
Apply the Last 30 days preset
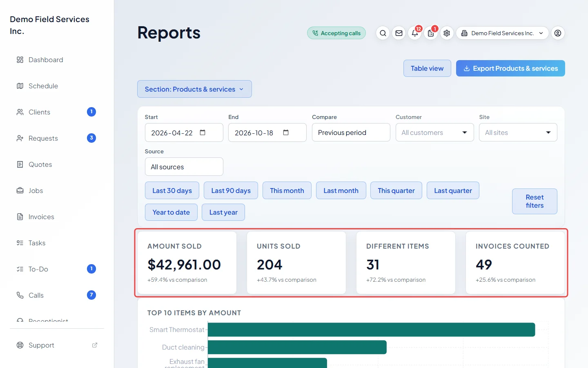click(x=172, y=191)
